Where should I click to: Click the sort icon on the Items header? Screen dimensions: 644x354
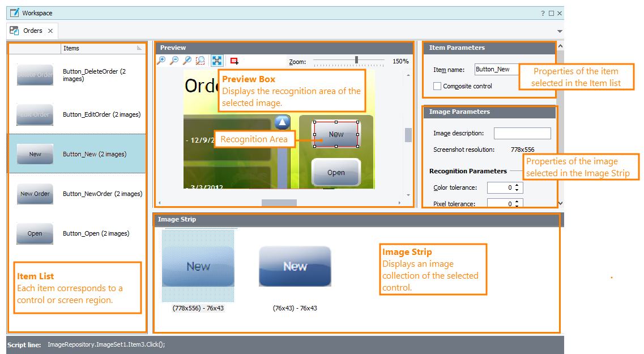[140, 48]
